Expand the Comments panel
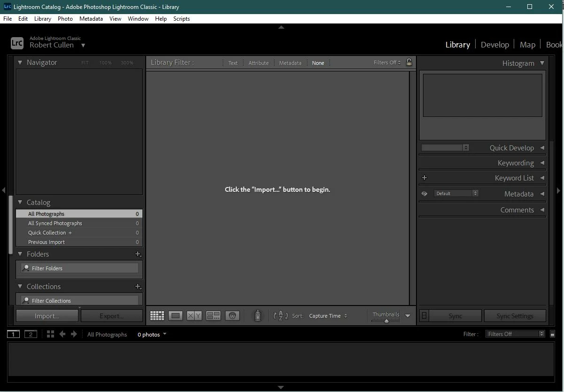This screenshot has height=392, width=564. pos(542,210)
